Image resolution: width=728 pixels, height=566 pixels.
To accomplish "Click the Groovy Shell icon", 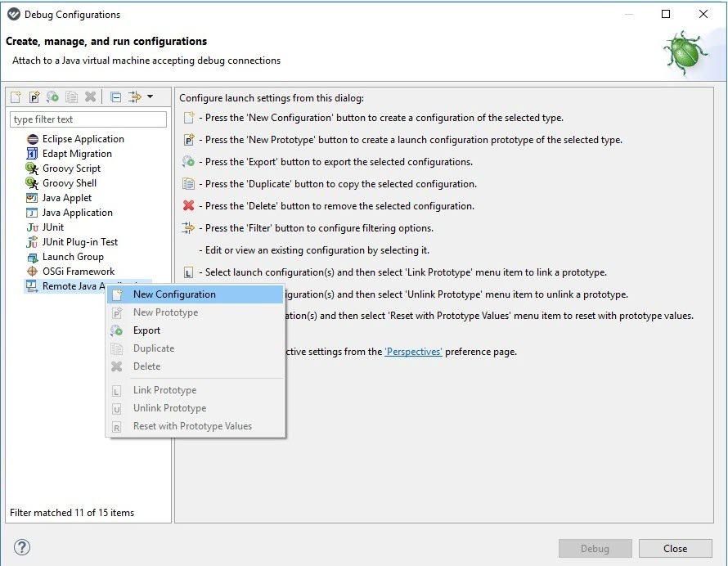I will point(32,183).
